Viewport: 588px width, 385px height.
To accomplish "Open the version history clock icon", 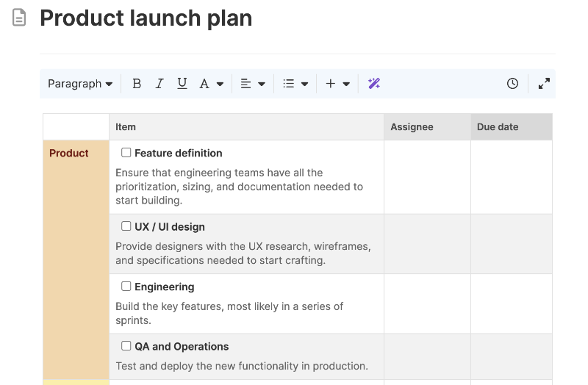I will point(512,84).
